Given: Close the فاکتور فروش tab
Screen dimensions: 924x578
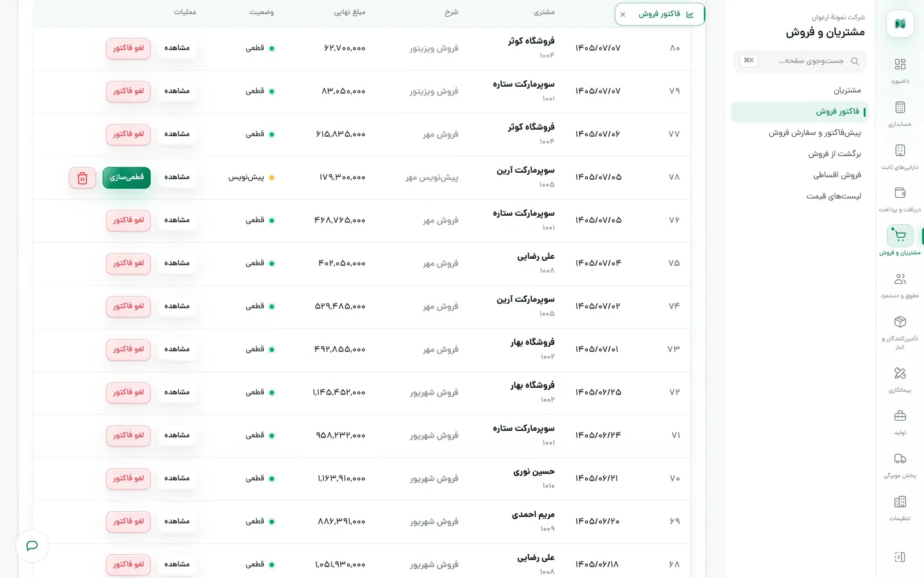Looking at the screenshot, I should (x=622, y=14).
